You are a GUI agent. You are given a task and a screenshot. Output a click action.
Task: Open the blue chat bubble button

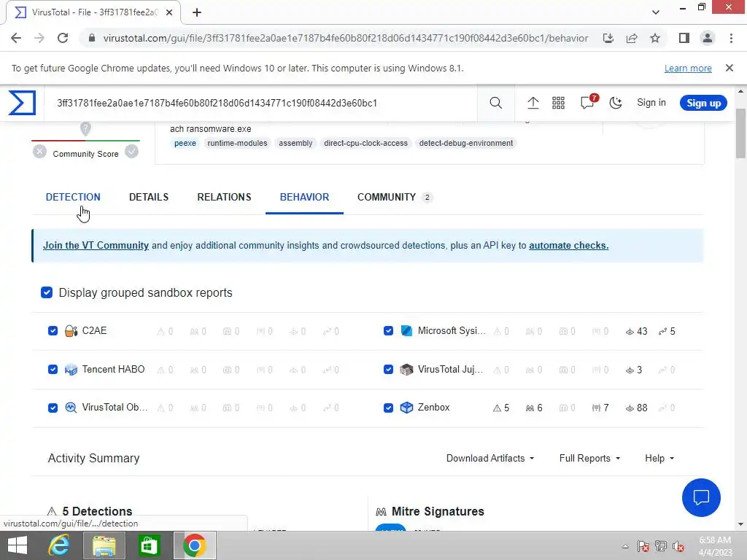point(701,497)
